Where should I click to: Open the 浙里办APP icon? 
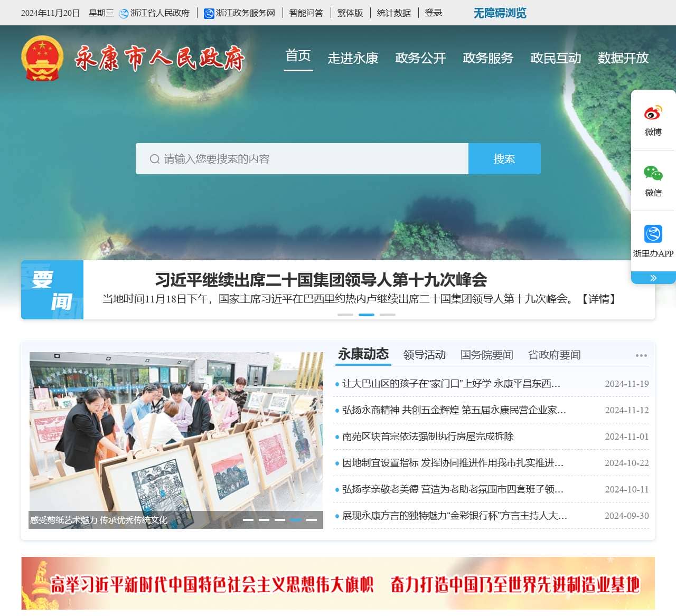click(x=653, y=234)
